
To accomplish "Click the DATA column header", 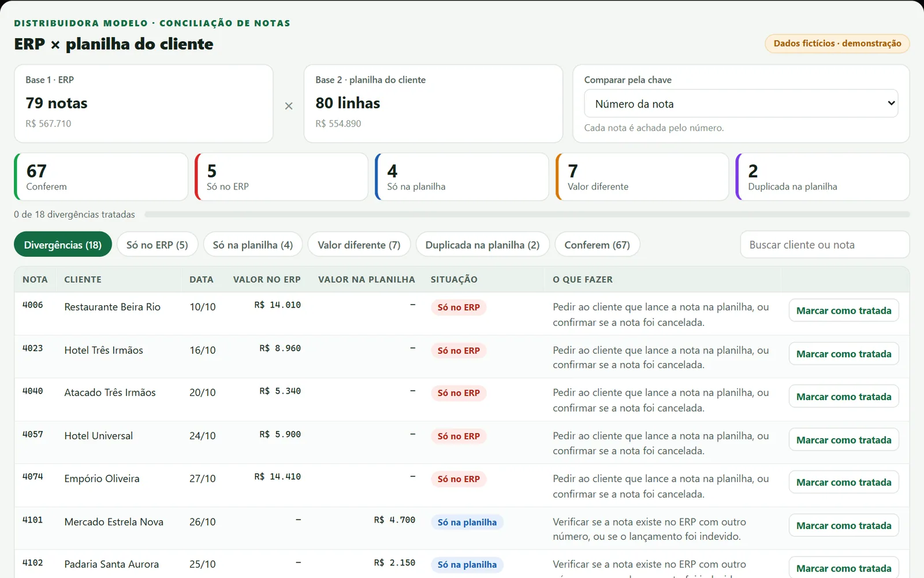I will (x=202, y=279).
